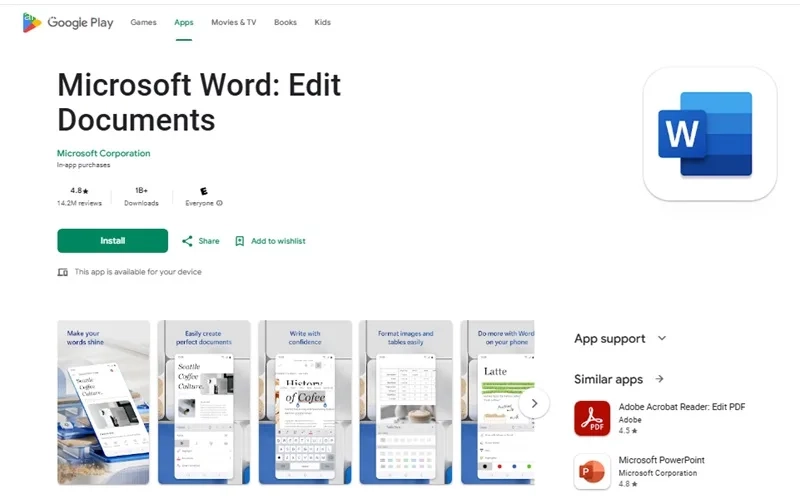Click the 'Microsoft Word: Edit Documents' title
This screenshot has width=800, height=504.
point(199,102)
